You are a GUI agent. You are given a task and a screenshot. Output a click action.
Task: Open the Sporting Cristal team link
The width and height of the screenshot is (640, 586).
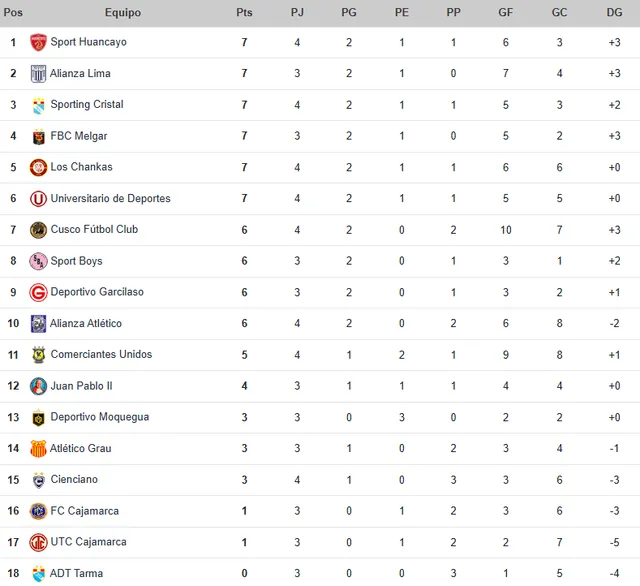pyautogui.click(x=87, y=104)
